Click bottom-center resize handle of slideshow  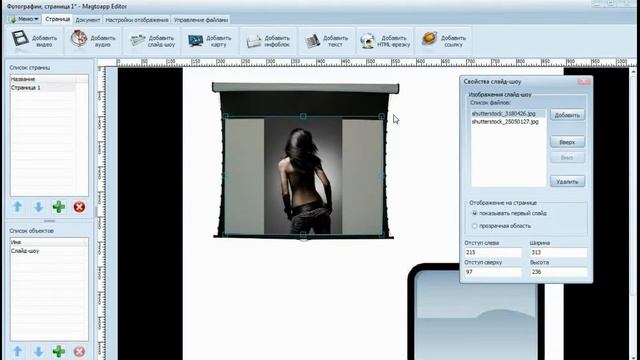pyautogui.click(x=303, y=235)
